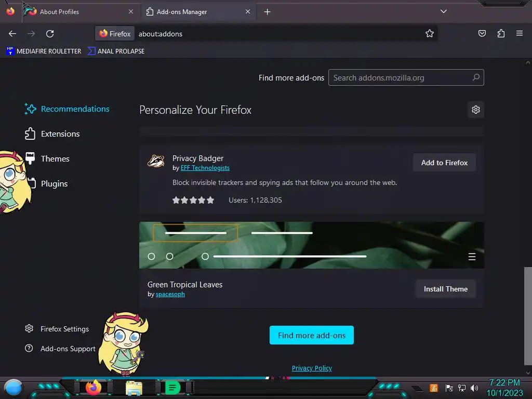532x399 pixels.
Task: Open the EFF Technologists author link
Action: (205, 168)
